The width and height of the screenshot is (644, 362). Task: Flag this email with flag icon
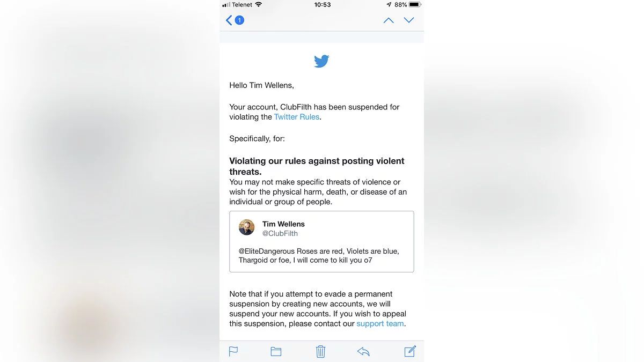[x=233, y=352]
